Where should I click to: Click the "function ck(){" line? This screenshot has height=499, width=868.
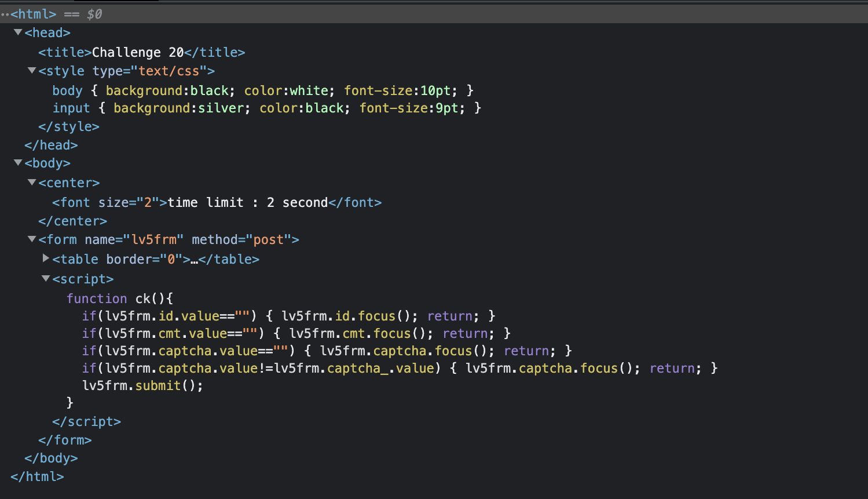(x=120, y=298)
